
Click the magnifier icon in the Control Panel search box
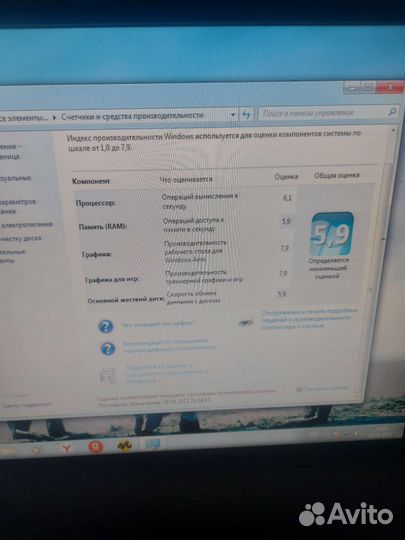pyautogui.click(x=392, y=112)
